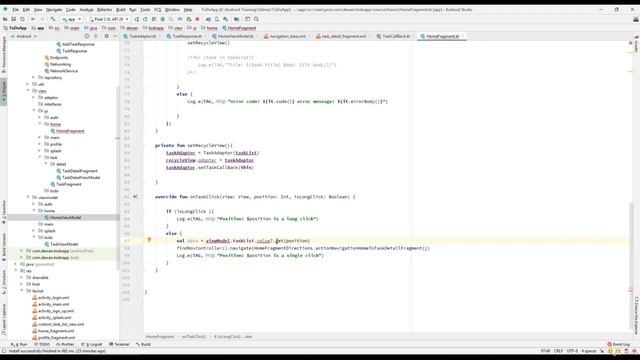Click the Project Structure folder icon in toolbar
This screenshot has height=360, width=640.
tap(237, 19)
